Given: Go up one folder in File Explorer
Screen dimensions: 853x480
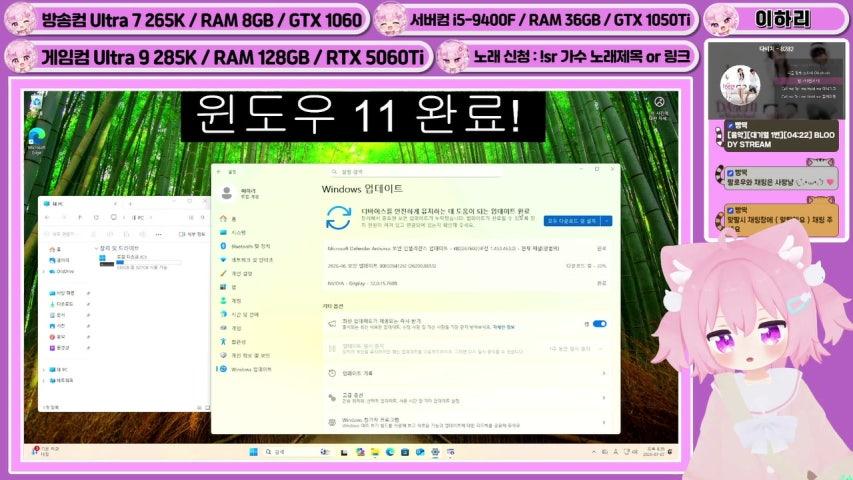Looking at the screenshot, I should [x=80, y=217].
